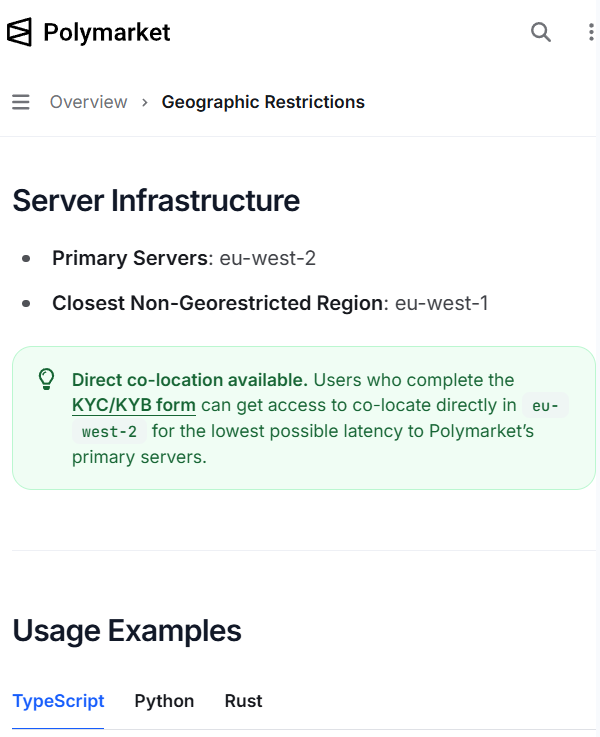
Task: Select the eu-west-1 region value
Action: (441, 303)
